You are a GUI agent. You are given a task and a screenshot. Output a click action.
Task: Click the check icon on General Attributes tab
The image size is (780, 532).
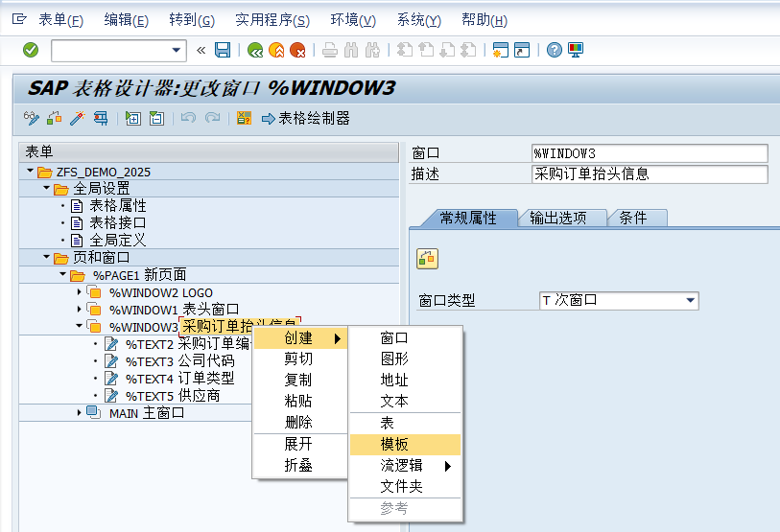point(427,259)
